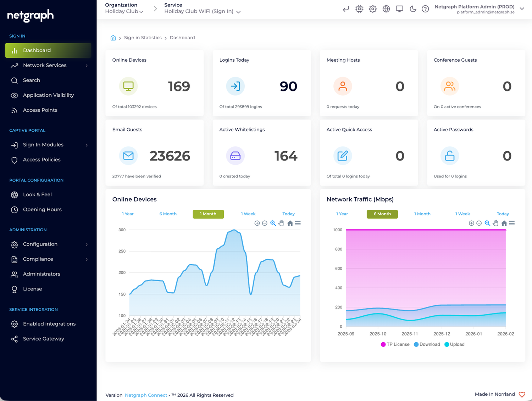Open the Platform Admin user menu

479,9
